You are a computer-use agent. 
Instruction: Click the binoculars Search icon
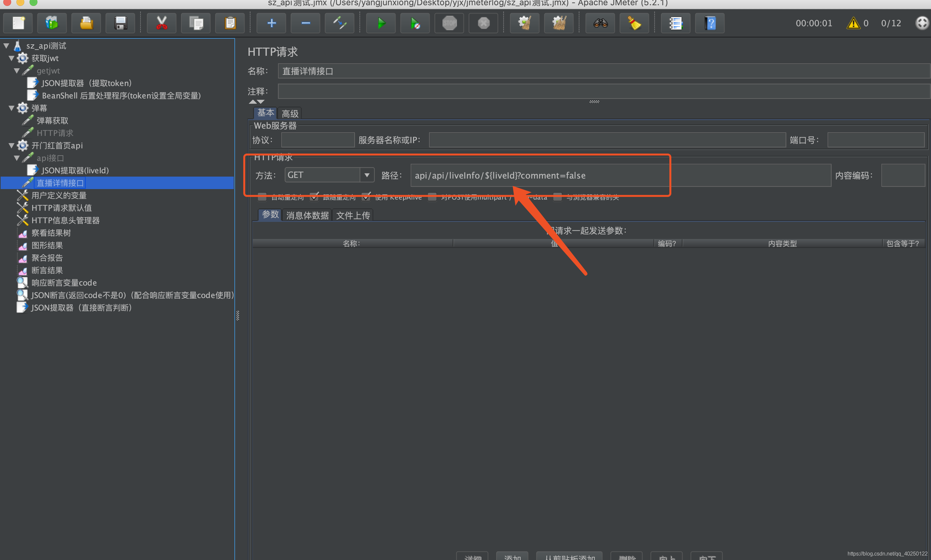(600, 23)
